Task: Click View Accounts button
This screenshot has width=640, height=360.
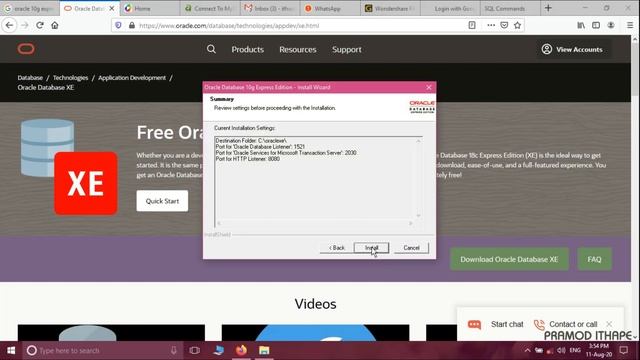Action: [572, 49]
